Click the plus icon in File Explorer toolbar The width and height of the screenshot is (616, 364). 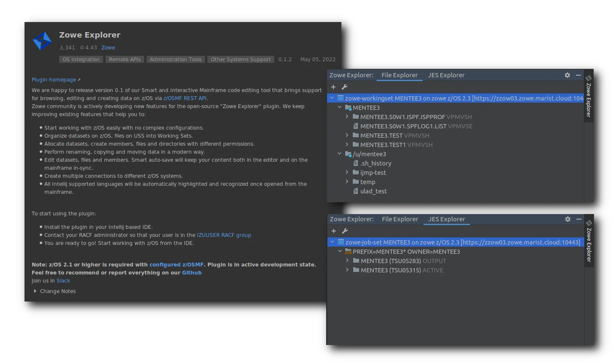point(333,87)
